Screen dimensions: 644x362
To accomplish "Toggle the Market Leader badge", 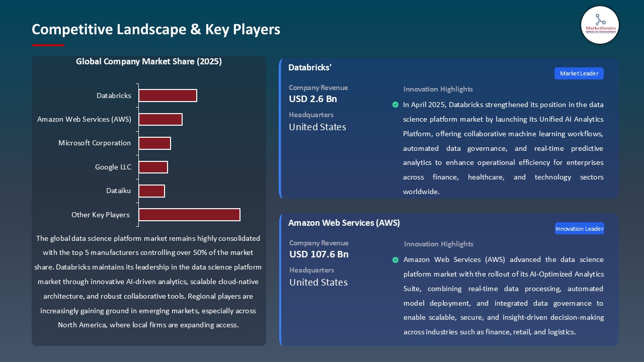I will [x=579, y=73].
